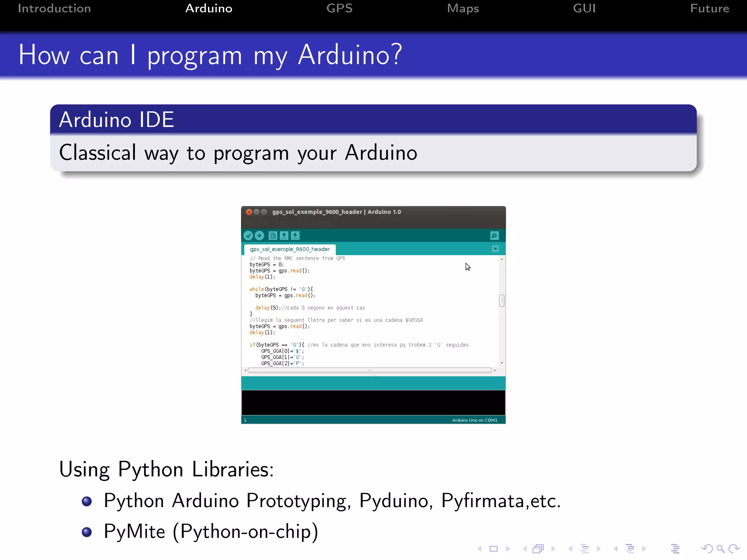Click the Upload arrow button in Arduino IDE

click(x=259, y=236)
